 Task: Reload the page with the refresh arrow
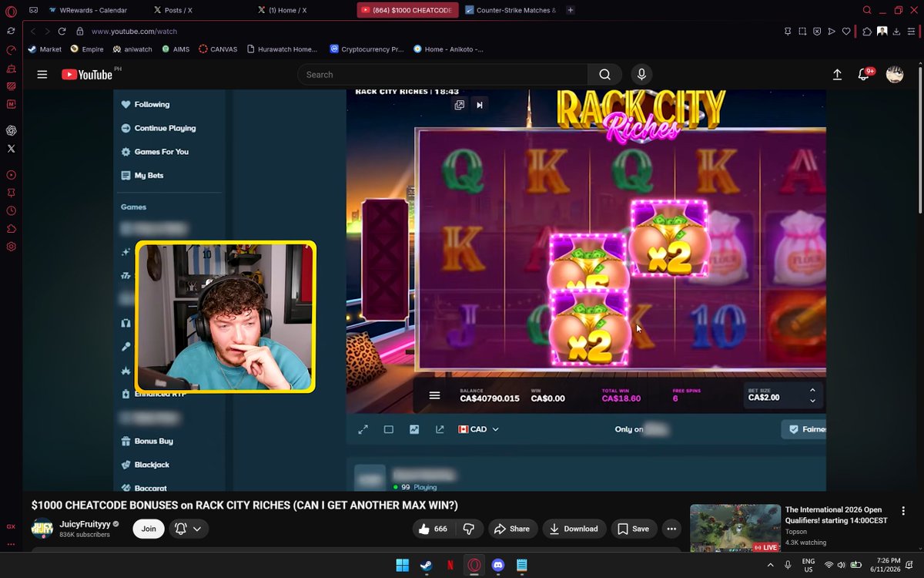(x=62, y=32)
